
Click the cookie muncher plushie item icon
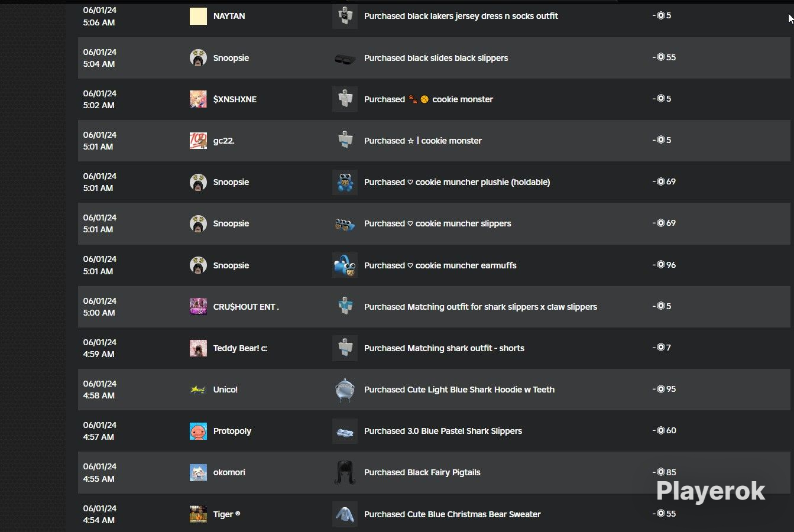tap(345, 182)
